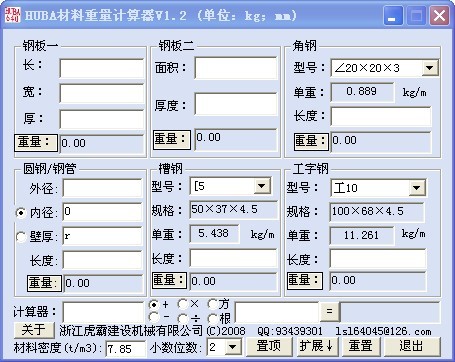Focus the 计算器 first operand field
455x362 pixels.
(103, 312)
